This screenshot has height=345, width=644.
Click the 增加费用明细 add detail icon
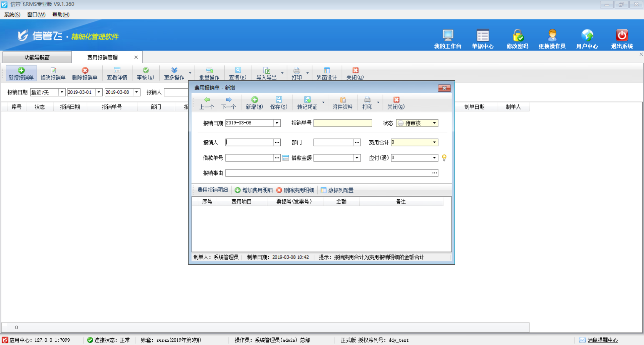click(238, 190)
